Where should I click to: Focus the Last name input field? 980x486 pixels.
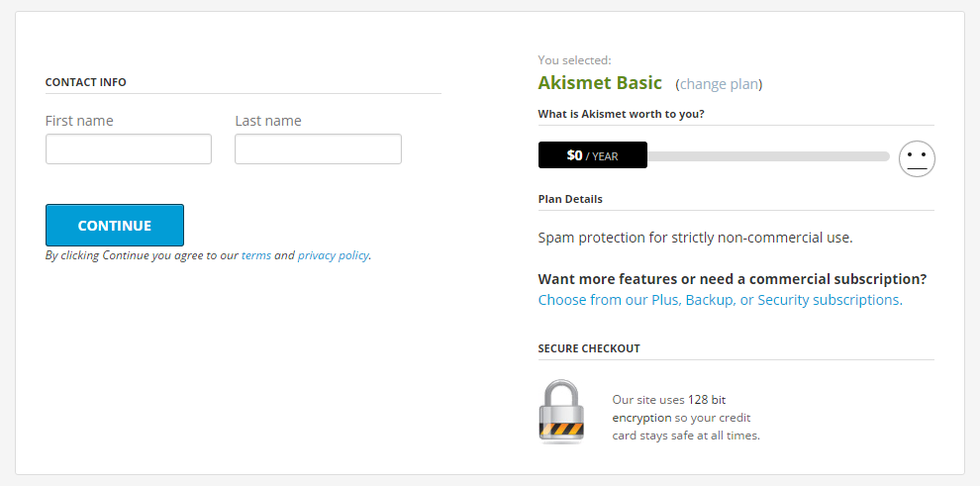point(318,149)
